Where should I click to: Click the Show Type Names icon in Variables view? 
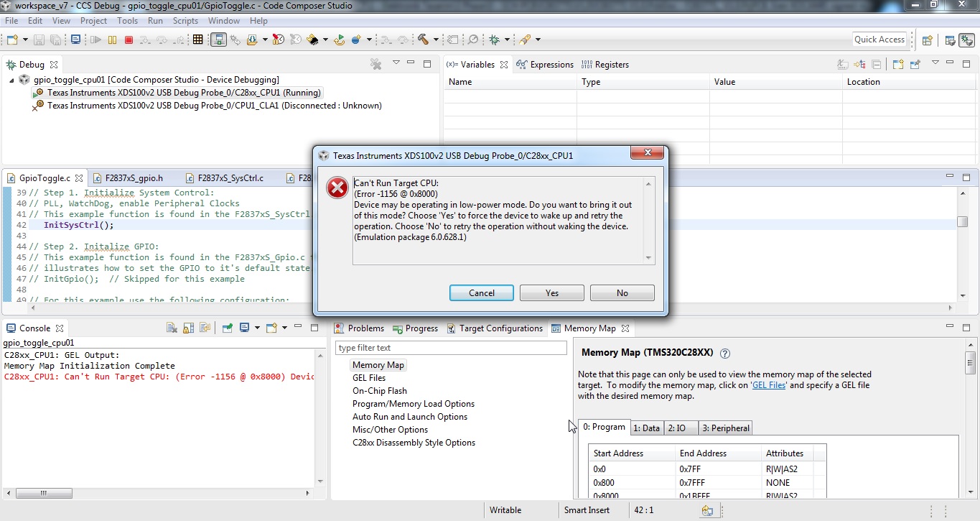pyautogui.click(x=844, y=64)
